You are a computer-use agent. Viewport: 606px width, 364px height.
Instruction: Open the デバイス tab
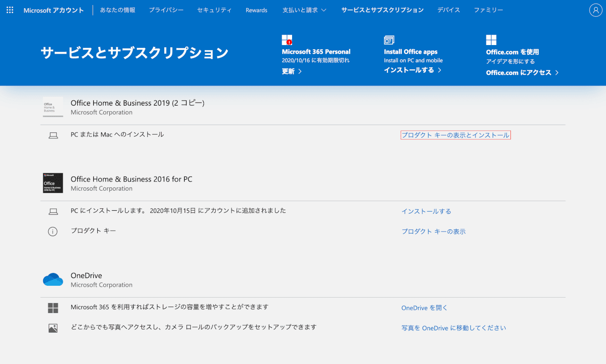coord(449,10)
